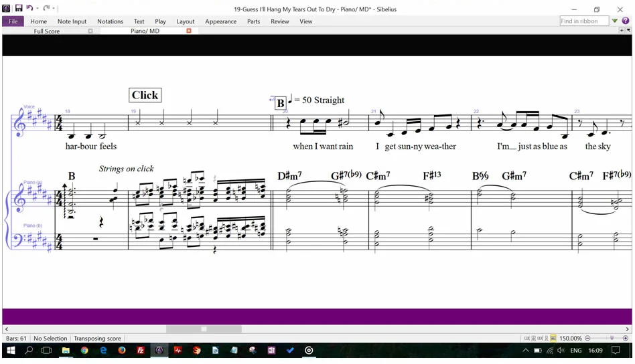Open the undo history dropdown arrow
This screenshot has height=364, width=635.
(x=37, y=8)
